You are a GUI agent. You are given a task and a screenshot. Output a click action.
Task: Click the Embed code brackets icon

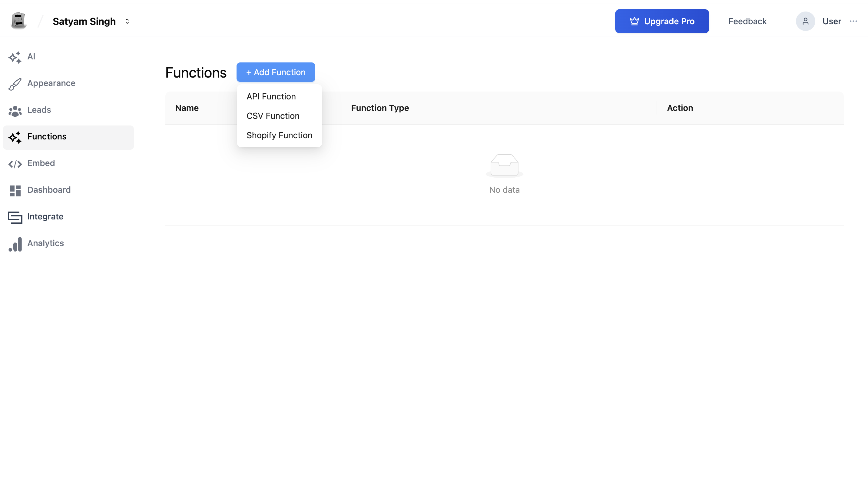(15, 164)
